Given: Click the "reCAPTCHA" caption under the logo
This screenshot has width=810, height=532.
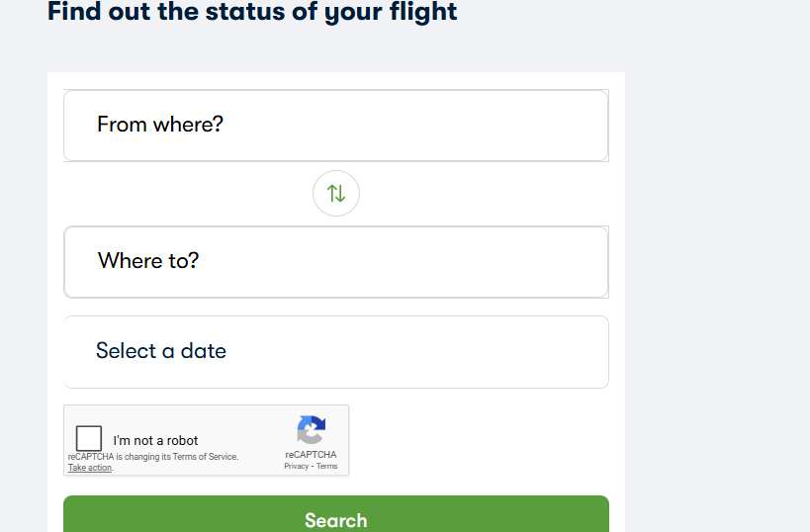Looking at the screenshot, I should point(311,455).
